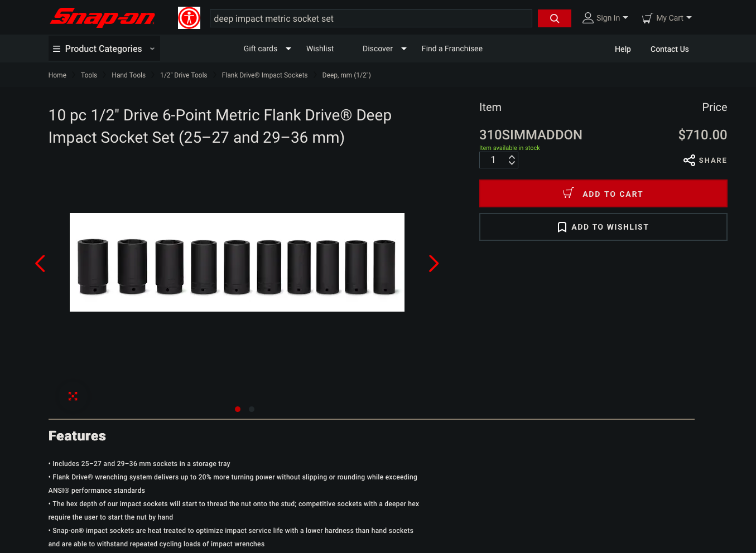The width and height of the screenshot is (756, 553).
Task: Click the Share icon
Action: coord(690,161)
